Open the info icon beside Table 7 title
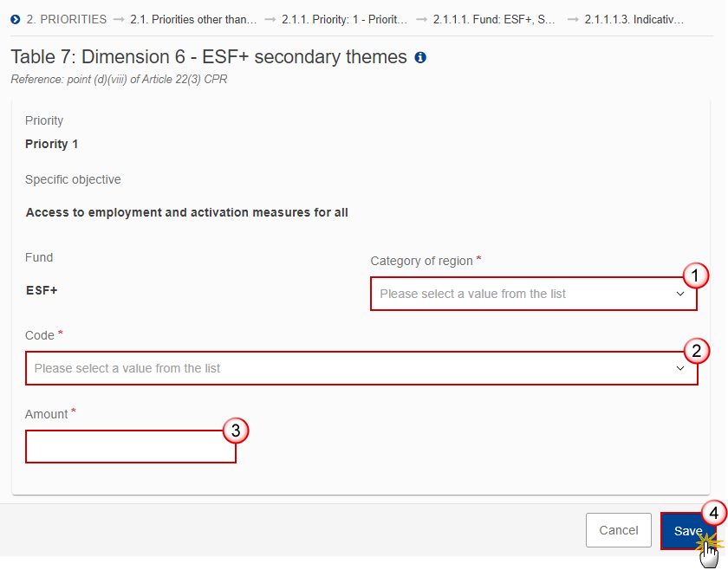 pos(420,57)
